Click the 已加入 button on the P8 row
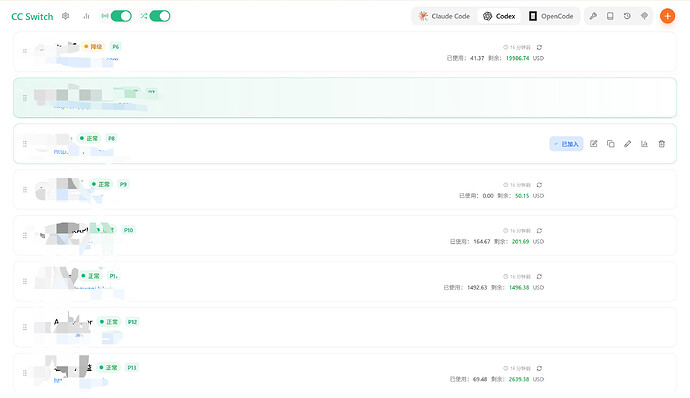This screenshot has height=398, width=690. [x=566, y=144]
